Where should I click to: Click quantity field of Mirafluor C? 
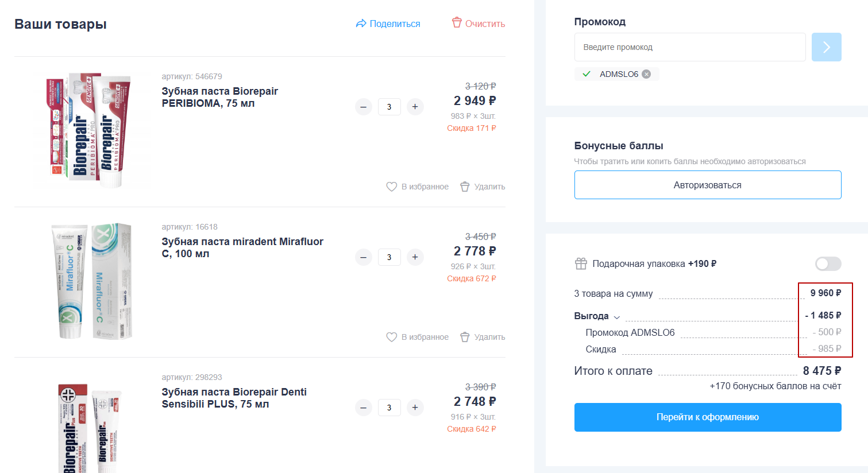(389, 257)
